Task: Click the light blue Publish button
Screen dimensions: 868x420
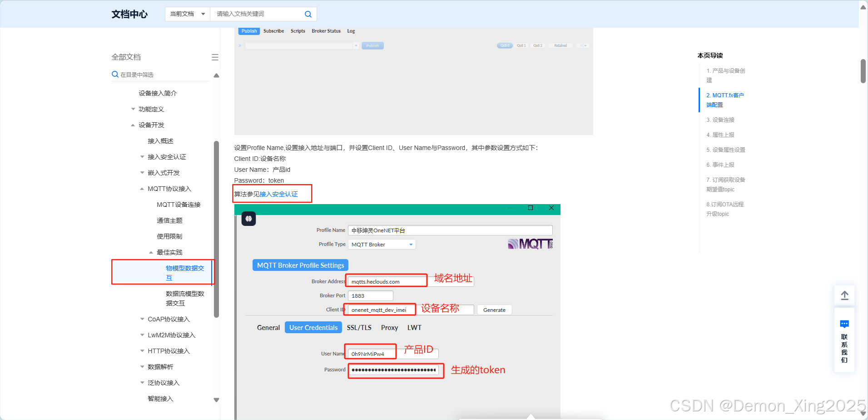Action: click(x=372, y=45)
